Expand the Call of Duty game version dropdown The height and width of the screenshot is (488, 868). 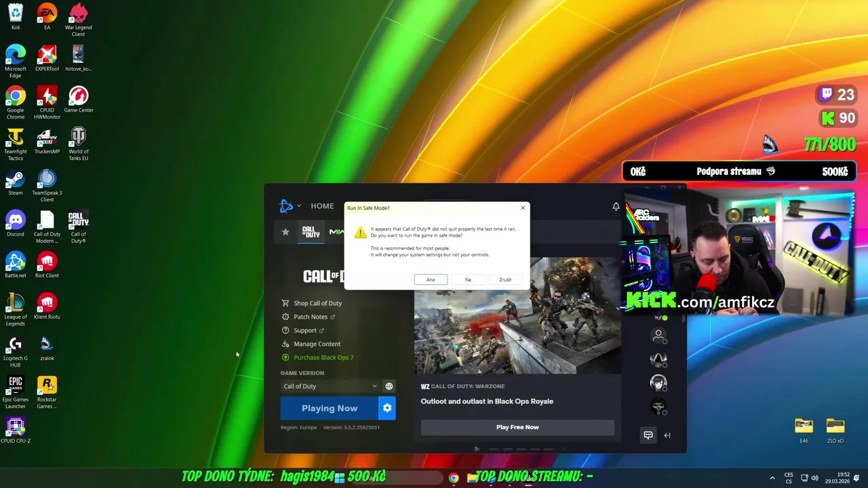point(330,386)
